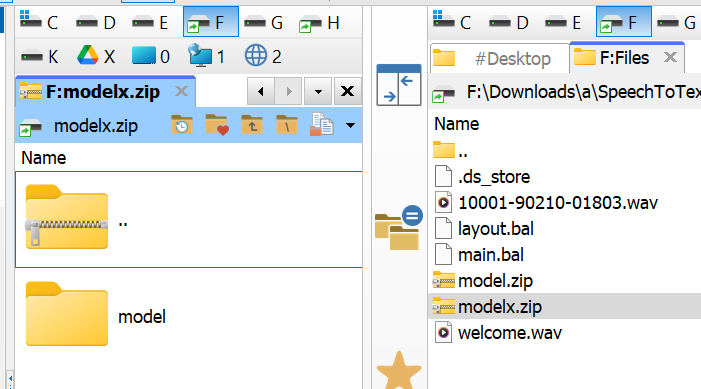Close the F:modelx.zip tab
The height and width of the screenshot is (389, 701).
(x=182, y=91)
